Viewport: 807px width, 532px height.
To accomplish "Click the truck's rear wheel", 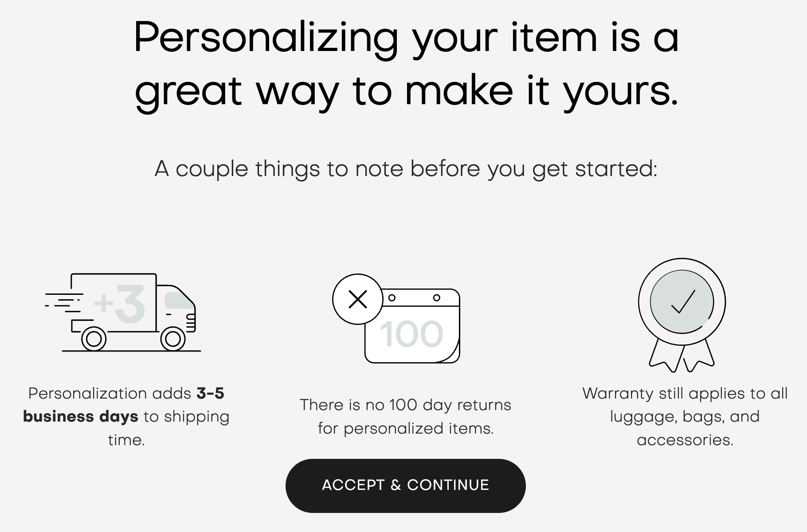I will click(x=94, y=339).
